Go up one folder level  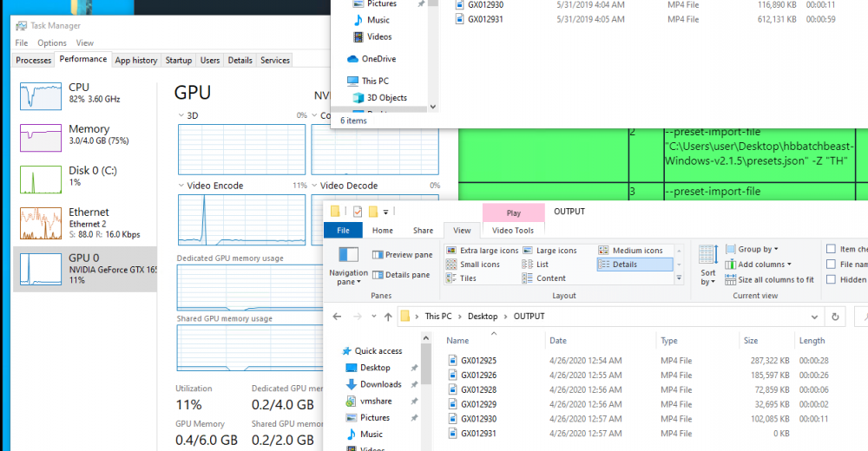tap(388, 317)
